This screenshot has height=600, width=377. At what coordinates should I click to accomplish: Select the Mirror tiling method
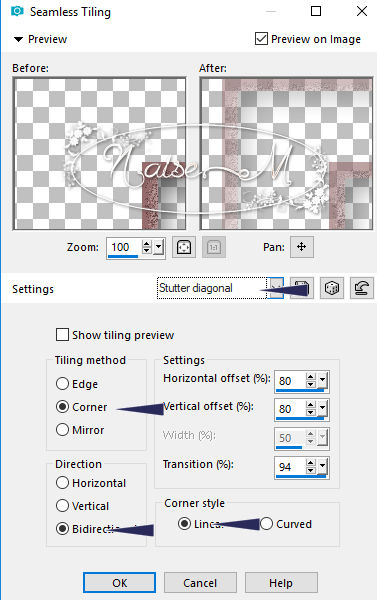point(62,430)
